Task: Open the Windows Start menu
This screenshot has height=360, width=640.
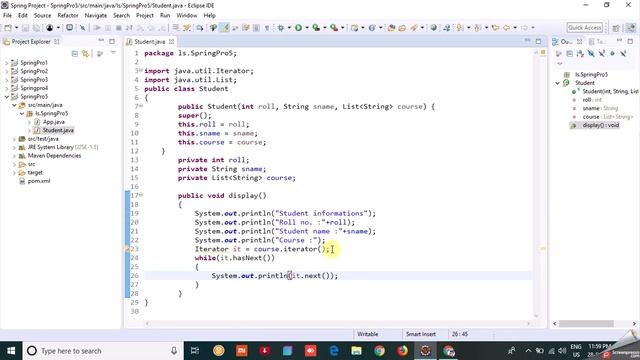Action: point(11,351)
